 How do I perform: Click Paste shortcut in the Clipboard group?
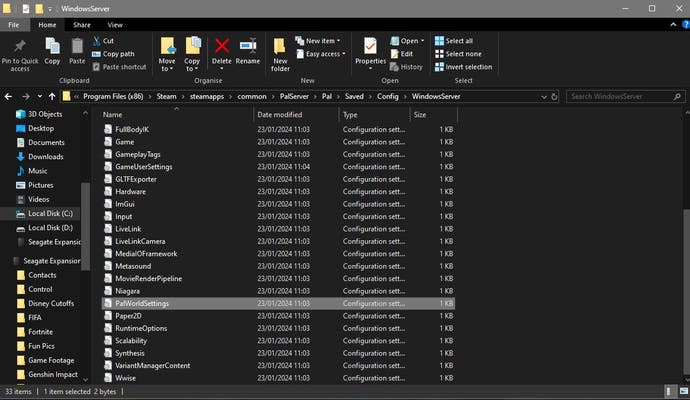click(x=119, y=67)
